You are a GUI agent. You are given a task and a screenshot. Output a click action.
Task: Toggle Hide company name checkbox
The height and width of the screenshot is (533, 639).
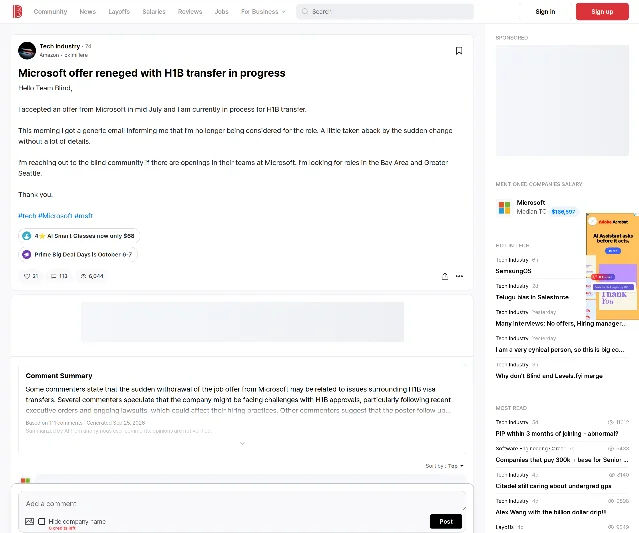(x=42, y=521)
